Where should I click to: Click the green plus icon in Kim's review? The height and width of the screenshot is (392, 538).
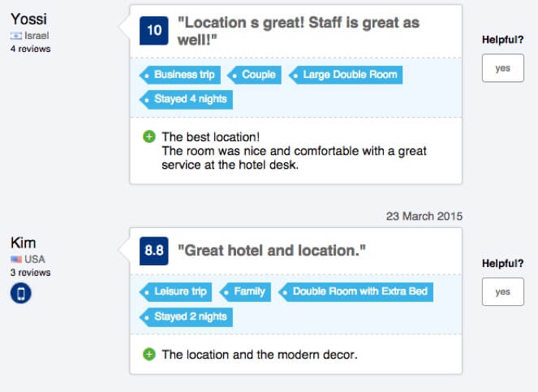(x=149, y=354)
